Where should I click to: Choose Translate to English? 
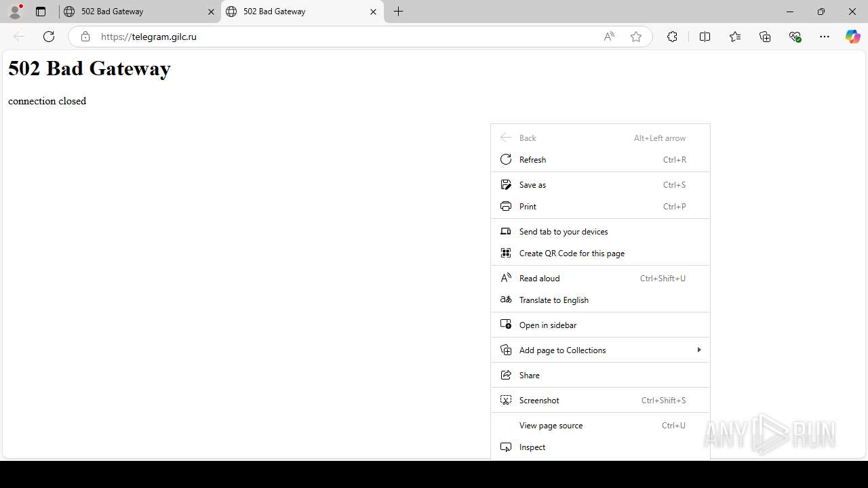coord(600,300)
